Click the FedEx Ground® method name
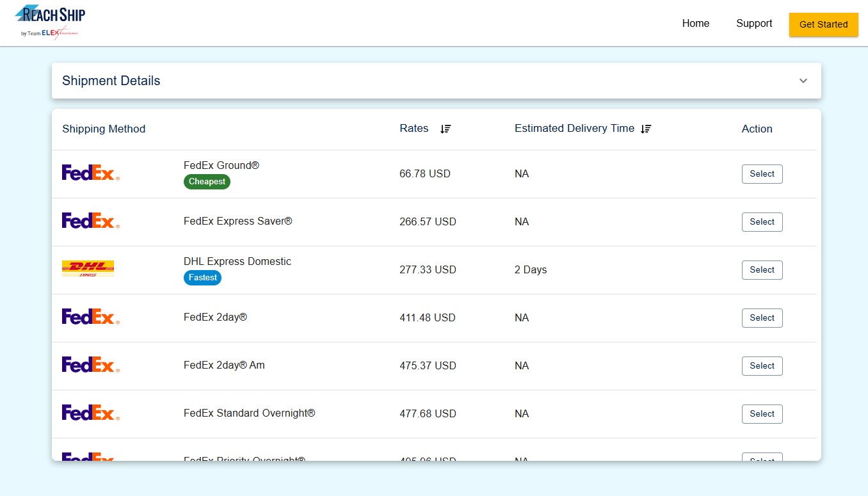The width and height of the screenshot is (868, 496). tap(221, 166)
